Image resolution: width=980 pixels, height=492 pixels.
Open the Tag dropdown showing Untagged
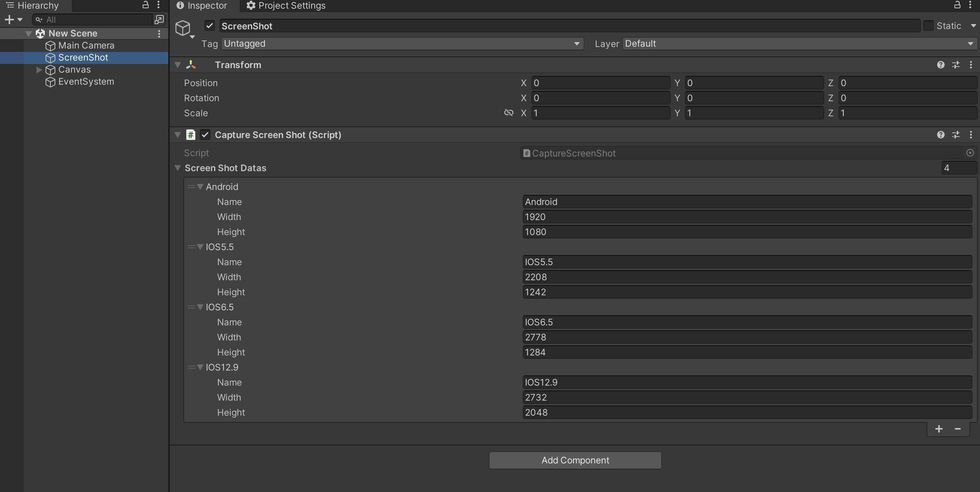tap(402, 44)
